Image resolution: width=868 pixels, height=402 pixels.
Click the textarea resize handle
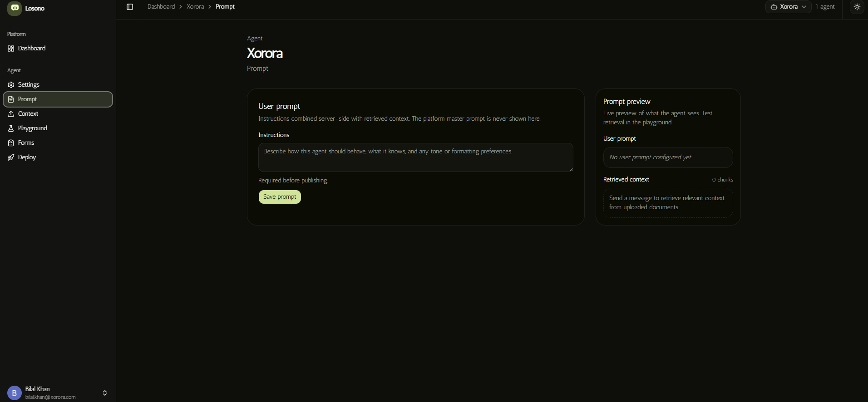tap(571, 169)
